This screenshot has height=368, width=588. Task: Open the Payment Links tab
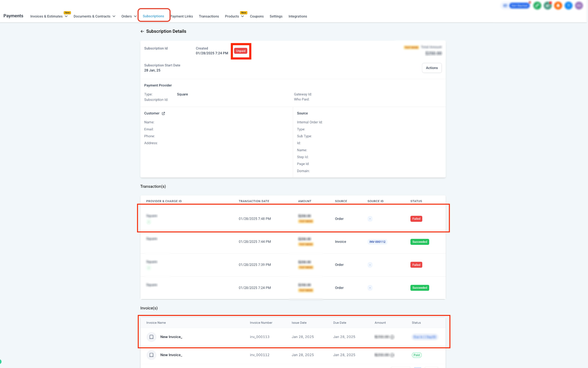pyautogui.click(x=182, y=16)
